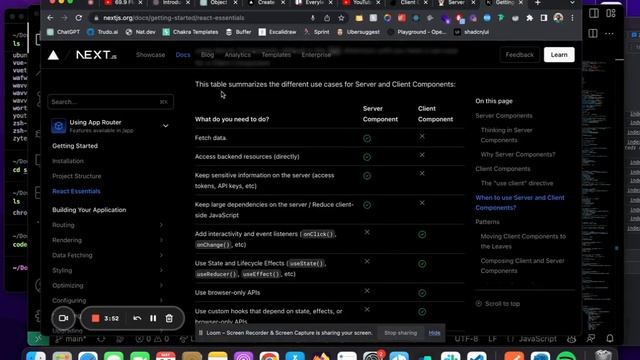Open the Project Structure docs link
Image resolution: width=640 pixels, height=360 pixels.
(x=77, y=176)
